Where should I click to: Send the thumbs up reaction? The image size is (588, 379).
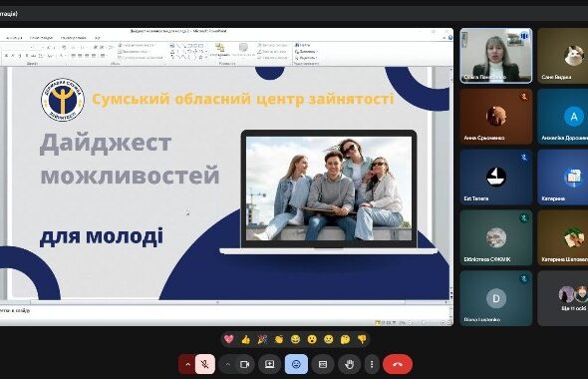(245, 339)
